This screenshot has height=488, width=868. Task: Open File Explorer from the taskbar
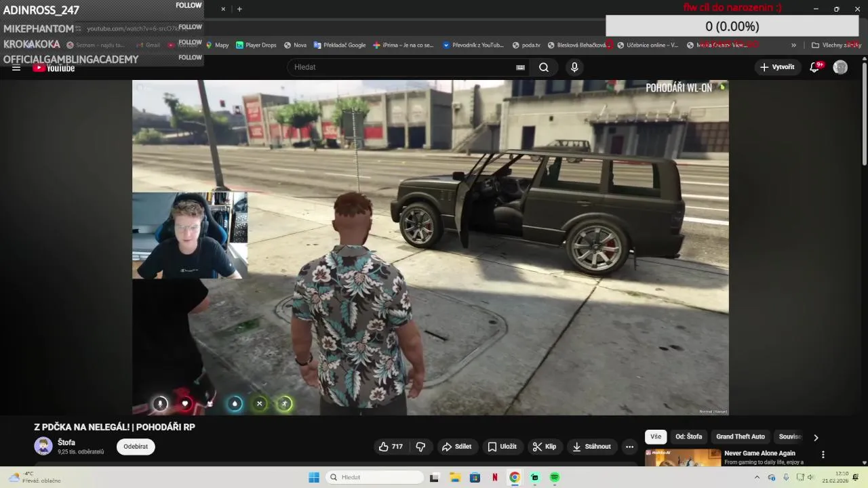point(454,477)
